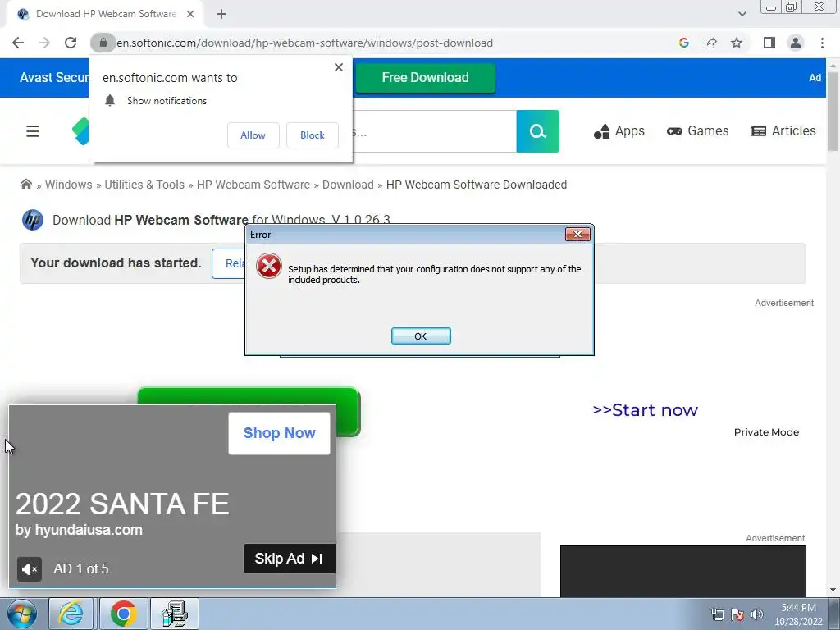
Task: Open Windows breadcrumb link
Action: (69, 185)
